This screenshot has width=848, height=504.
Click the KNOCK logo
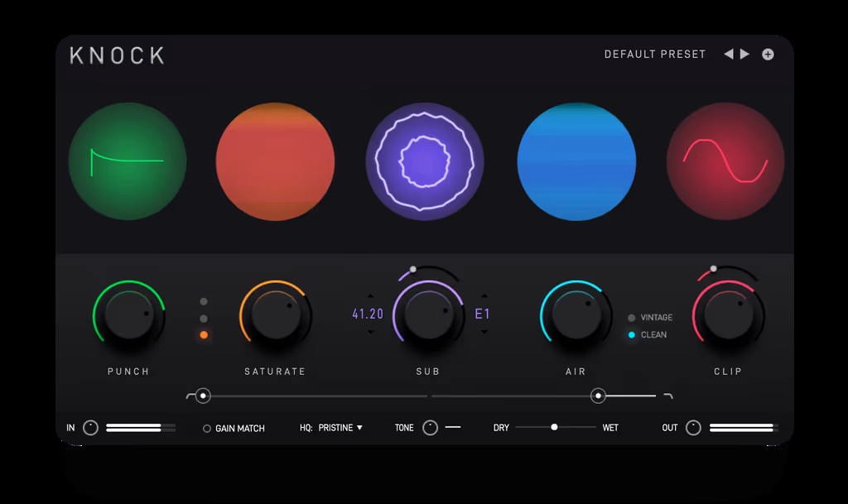tap(117, 55)
